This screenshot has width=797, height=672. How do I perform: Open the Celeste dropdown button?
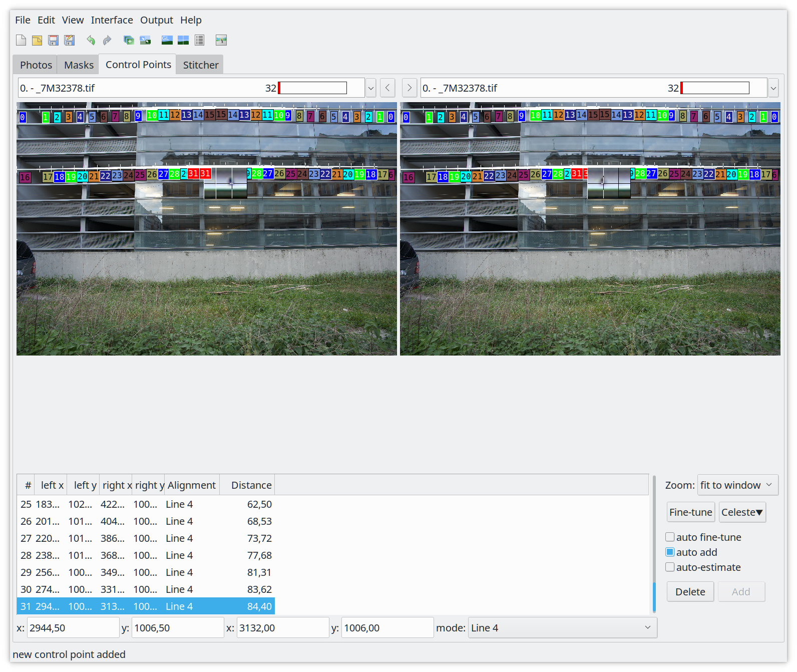[742, 512]
